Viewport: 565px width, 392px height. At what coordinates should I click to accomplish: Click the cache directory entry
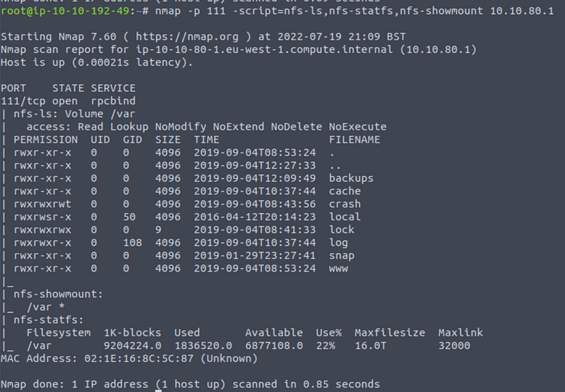pyautogui.click(x=345, y=191)
